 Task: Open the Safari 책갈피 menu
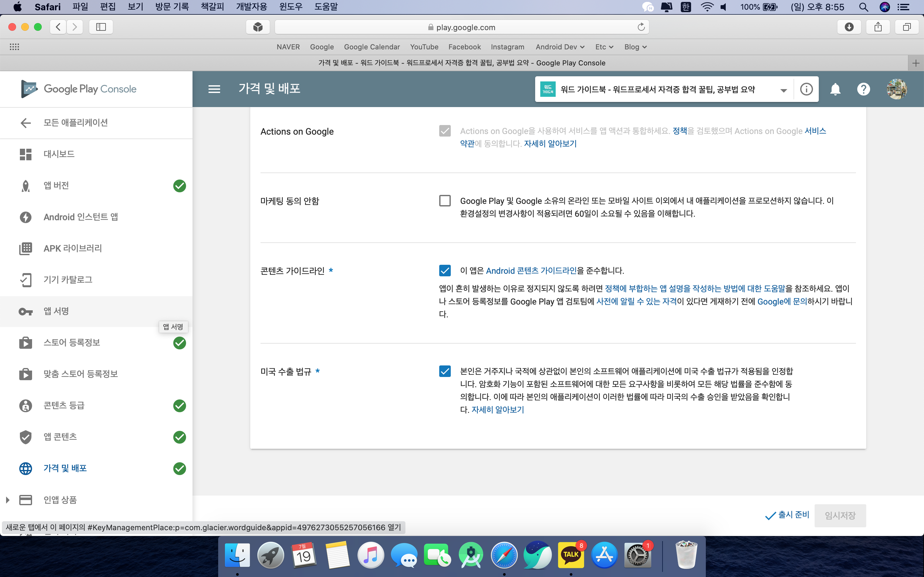pos(212,7)
